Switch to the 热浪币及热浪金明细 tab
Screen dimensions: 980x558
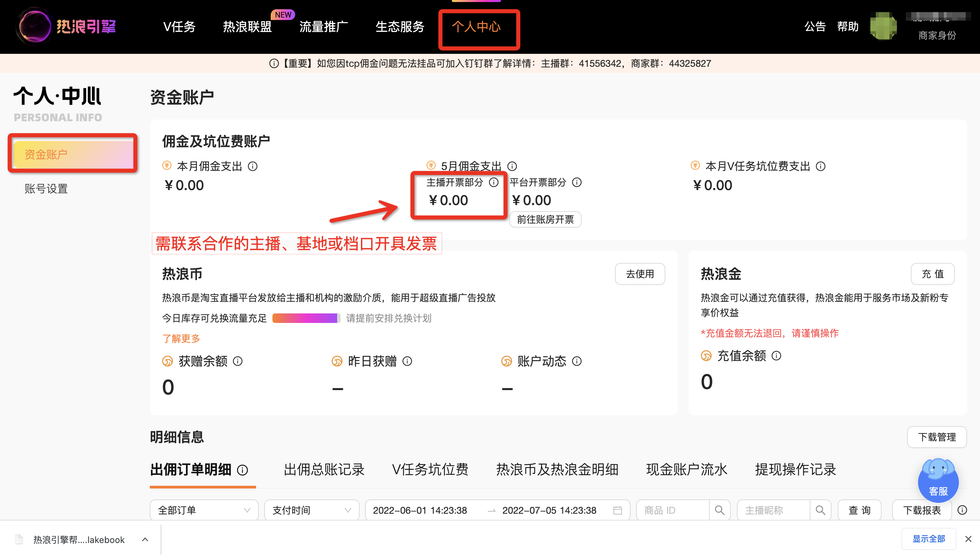557,469
